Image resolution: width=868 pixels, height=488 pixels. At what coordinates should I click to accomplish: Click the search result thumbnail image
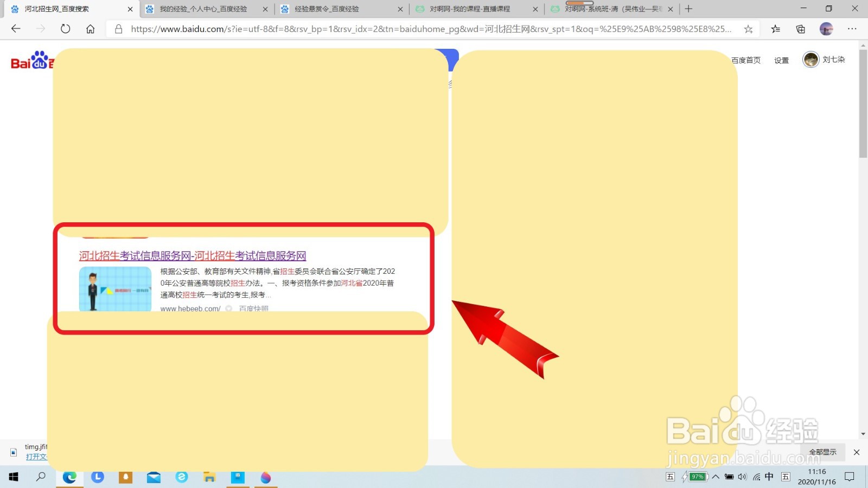(x=115, y=289)
